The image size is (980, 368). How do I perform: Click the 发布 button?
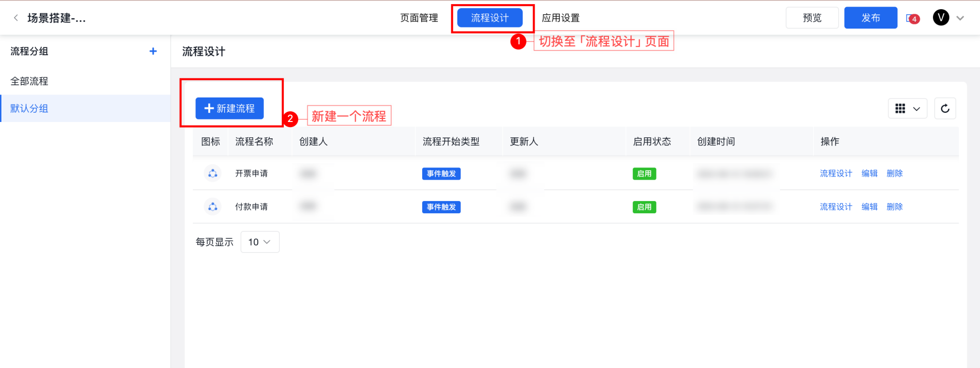(x=870, y=18)
